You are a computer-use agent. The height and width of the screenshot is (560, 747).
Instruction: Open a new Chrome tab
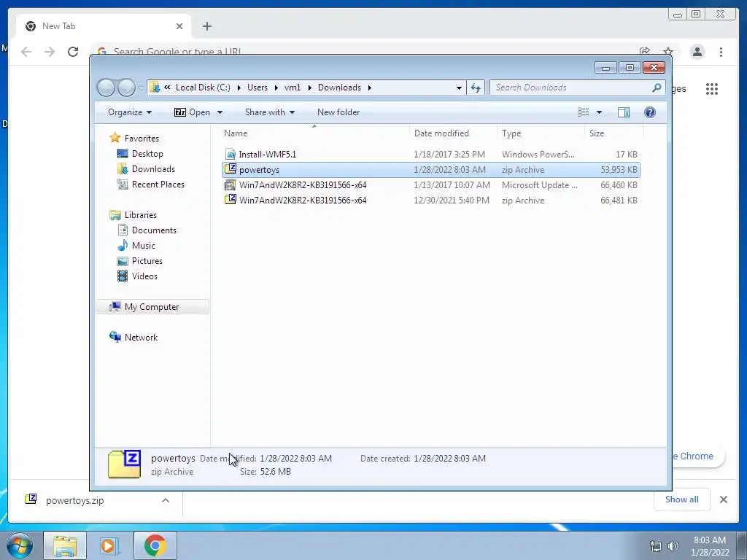click(206, 26)
